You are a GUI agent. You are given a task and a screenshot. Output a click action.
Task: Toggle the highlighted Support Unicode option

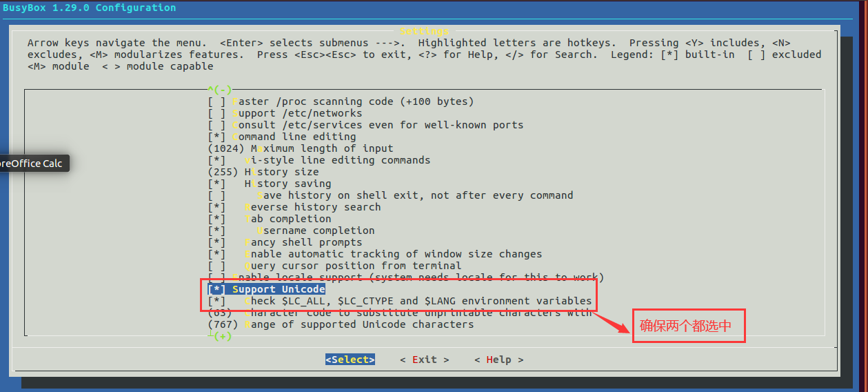[x=266, y=289]
